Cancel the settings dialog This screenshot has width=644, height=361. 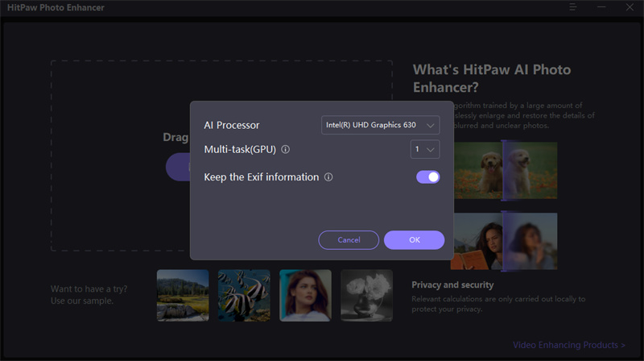click(349, 239)
